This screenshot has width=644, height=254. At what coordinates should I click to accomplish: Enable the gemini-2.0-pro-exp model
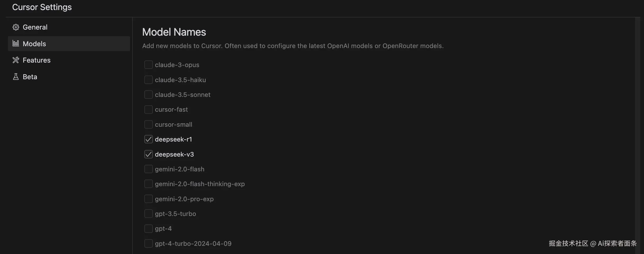click(x=149, y=199)
